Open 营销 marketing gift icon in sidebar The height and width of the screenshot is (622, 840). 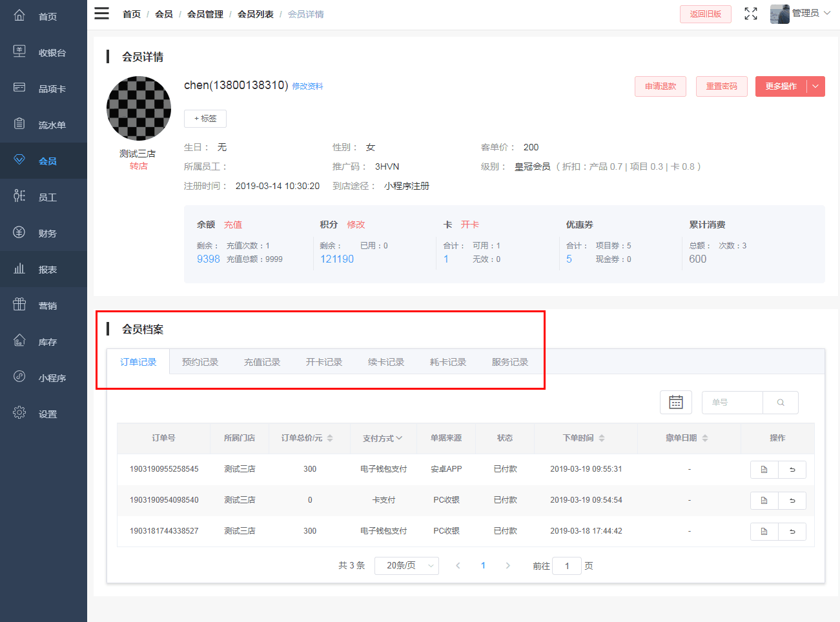(x=19, y=304)
